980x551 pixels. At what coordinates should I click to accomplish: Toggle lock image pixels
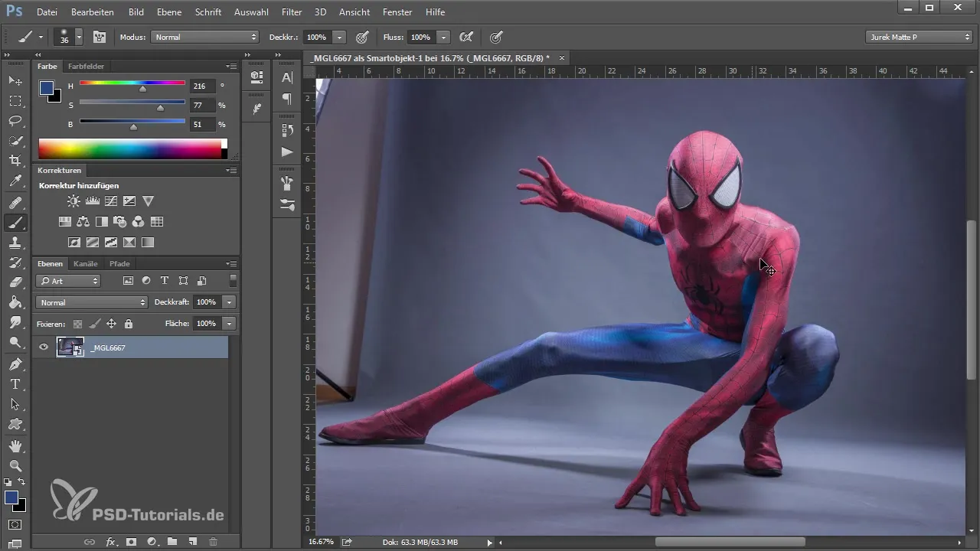(x=94, y=324)
